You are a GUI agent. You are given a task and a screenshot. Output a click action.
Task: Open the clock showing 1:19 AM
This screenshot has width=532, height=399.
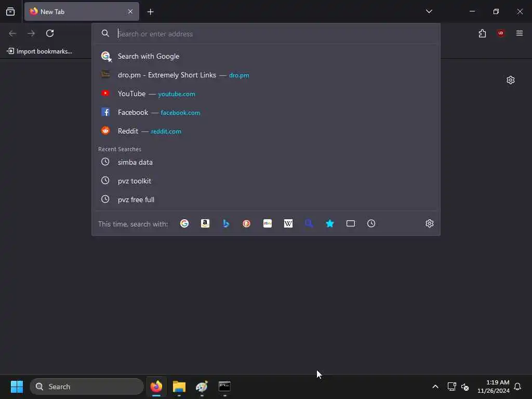(x=494, y=387)
